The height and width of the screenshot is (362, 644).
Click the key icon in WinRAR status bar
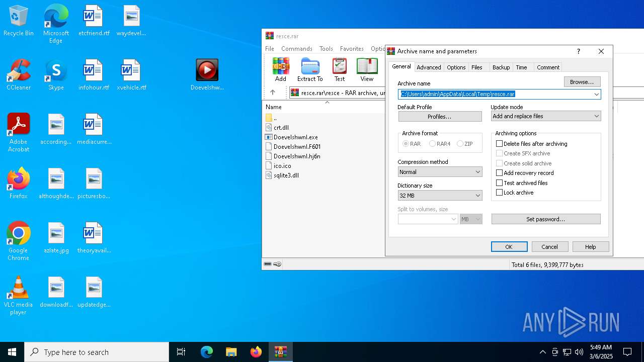278,264
